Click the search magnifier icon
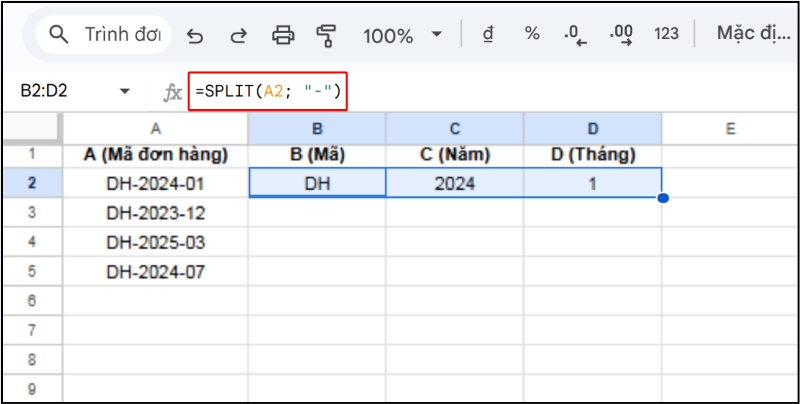Viewport: 800px width, 404px height. pyautogui.click(x=60, y=35)
